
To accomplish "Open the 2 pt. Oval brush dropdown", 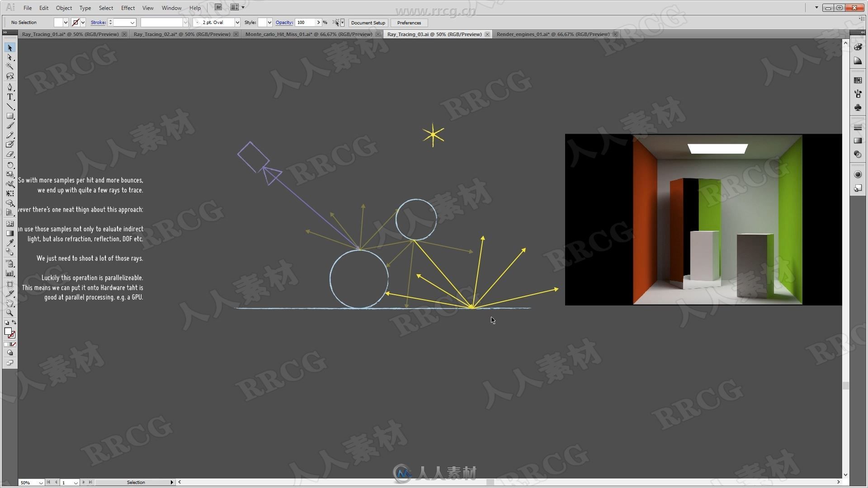I will [x=237, y=23].
